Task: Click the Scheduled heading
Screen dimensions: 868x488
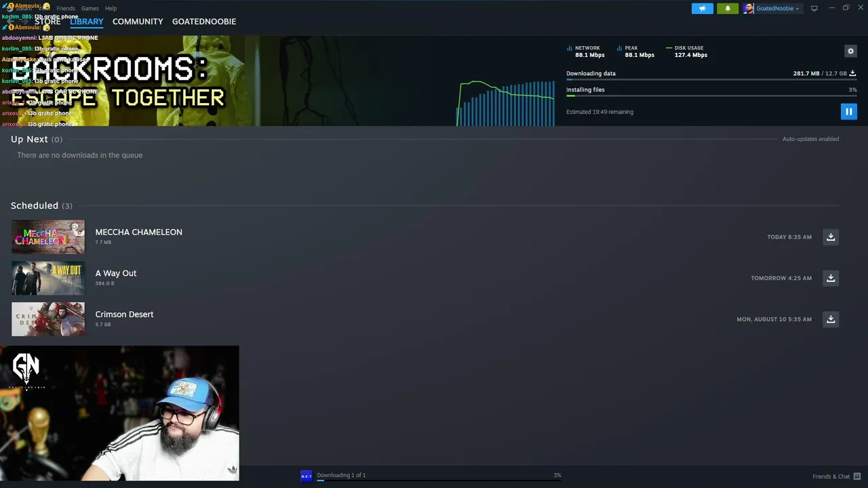Action: tap(35, 205)
